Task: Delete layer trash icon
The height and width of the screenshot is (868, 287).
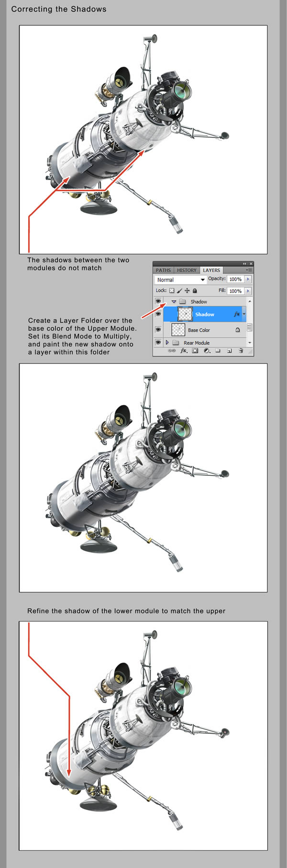Action: click(241, 351)
